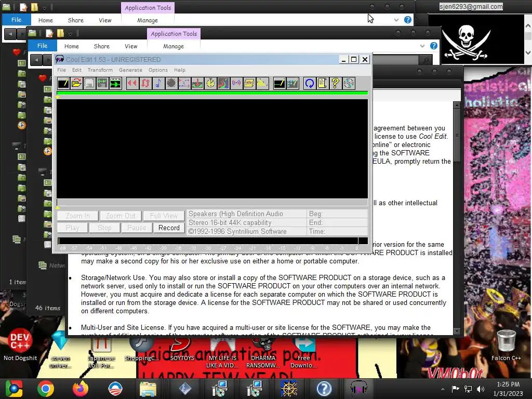The width and height of the screenshot is (532, 399).
Task: Click the license window scrollbar up arrow
Action: coord(457,105)
